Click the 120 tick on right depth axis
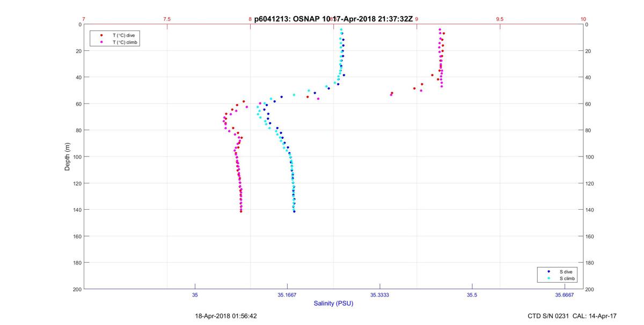The height and width of the screenshot is (325, 644). [x=590, y=183]
